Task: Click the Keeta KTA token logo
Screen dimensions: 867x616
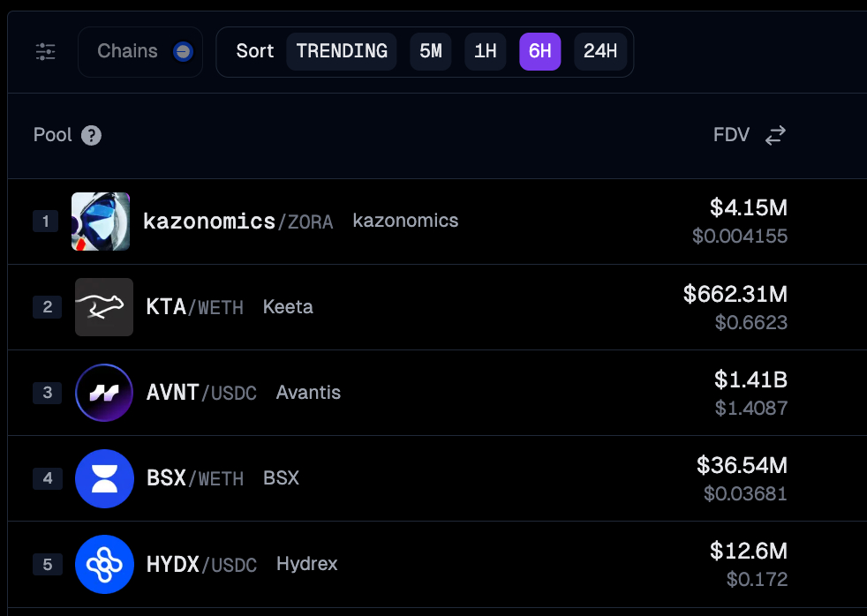Action: click(104, 307)
